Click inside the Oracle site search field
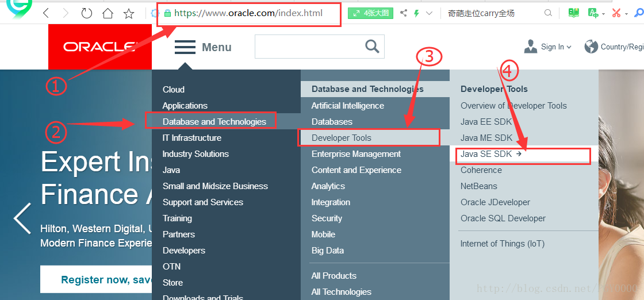The height and width of the screenshot is (300, 644). [320, 47]
